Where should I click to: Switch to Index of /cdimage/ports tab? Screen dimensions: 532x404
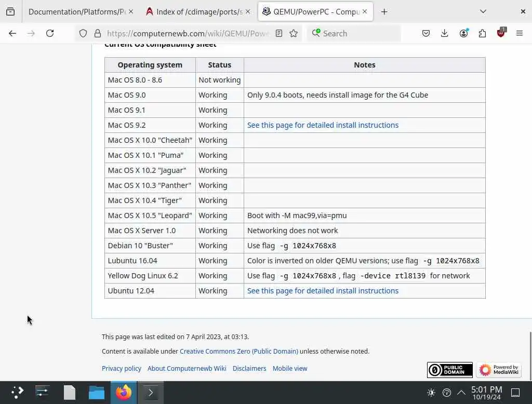pos(198,12)
